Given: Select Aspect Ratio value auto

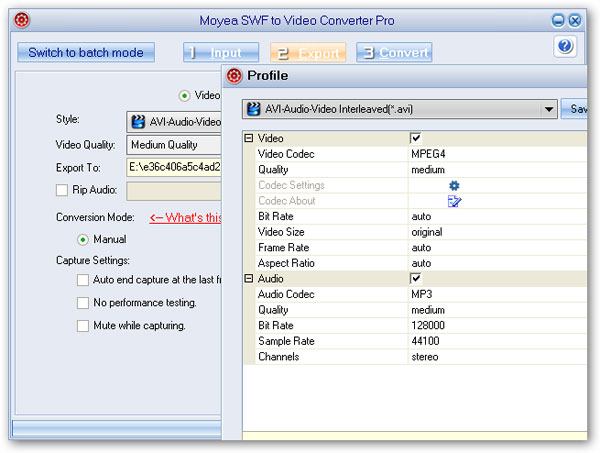Looking at the screenshot, I should pos(421,264).
